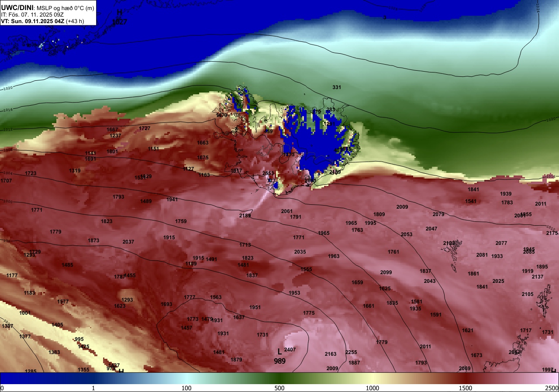Click the initial time line 'IT: Fös. 07. 11. 2025 09Z'

coord(32,14)
